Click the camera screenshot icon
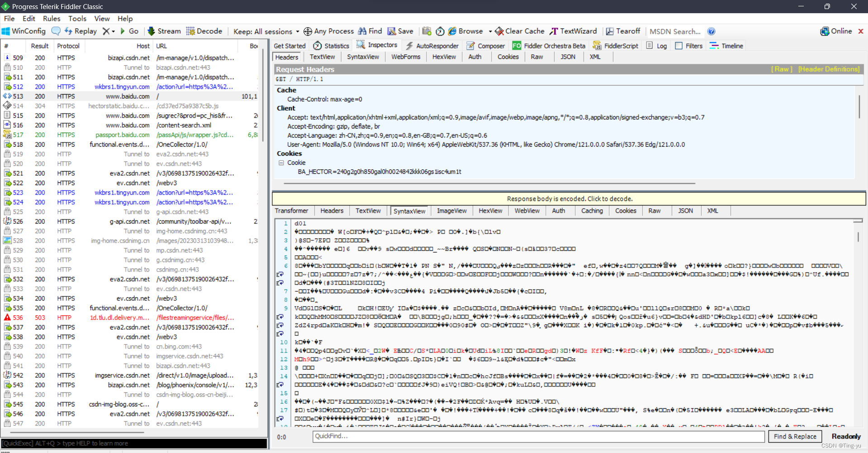The height and width of the screenshot is (453, 868). (x=427, y=31)
